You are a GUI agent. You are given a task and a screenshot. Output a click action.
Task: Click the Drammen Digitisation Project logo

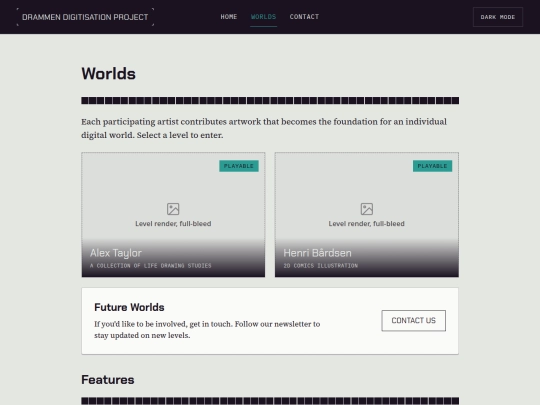click(85, 17)
